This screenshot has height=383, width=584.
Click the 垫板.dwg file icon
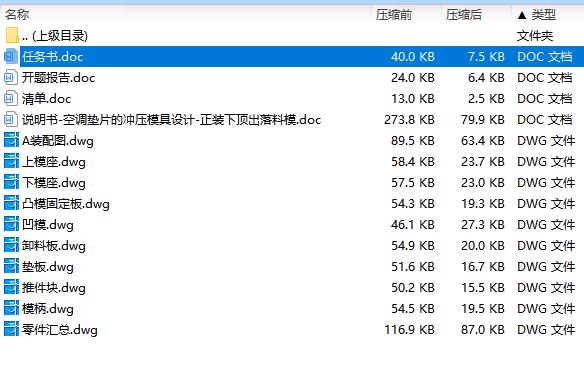11,266
